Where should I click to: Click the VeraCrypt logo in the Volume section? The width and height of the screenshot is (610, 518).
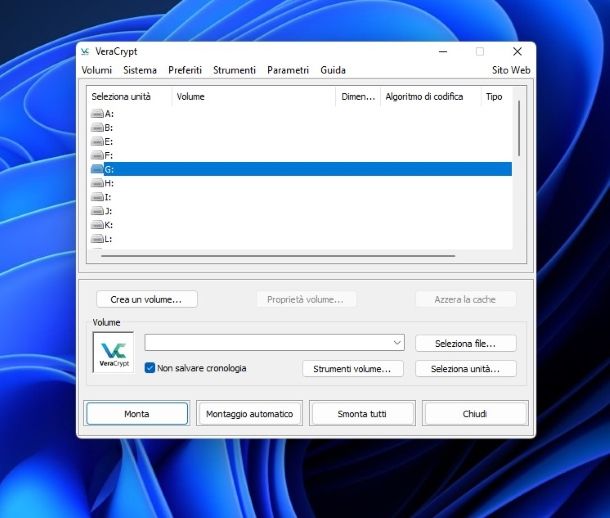coord(113,352)
